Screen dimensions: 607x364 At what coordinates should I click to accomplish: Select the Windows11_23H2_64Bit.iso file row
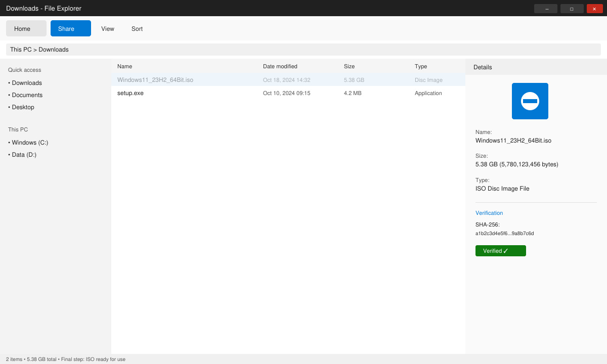tap(288, 80)
